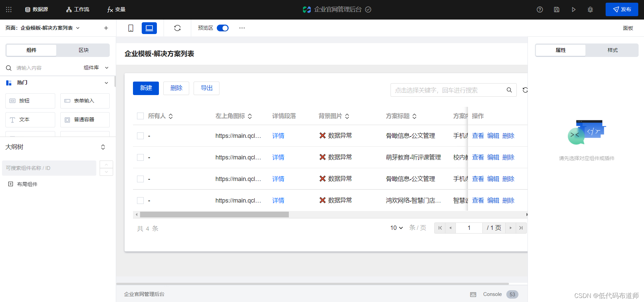Click the refresh canvas icon in toolbar
644x302 pixels.
(x=177, y=28)
